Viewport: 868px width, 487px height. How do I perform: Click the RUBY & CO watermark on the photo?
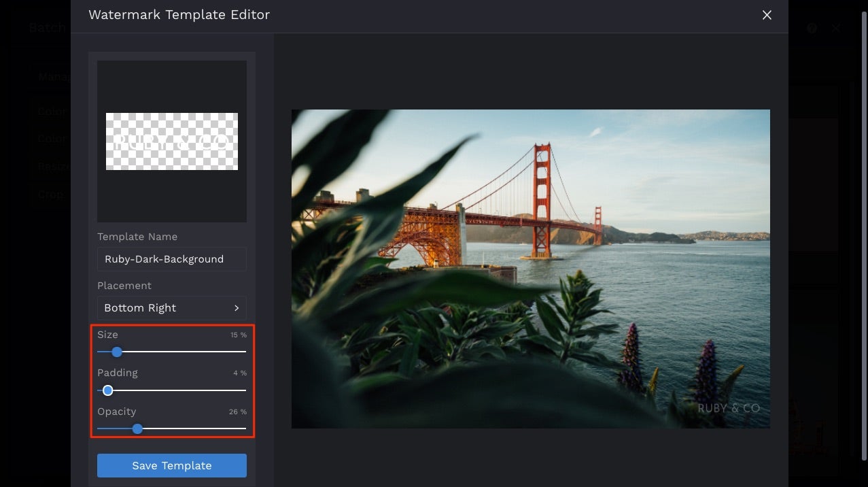point(729,408)
